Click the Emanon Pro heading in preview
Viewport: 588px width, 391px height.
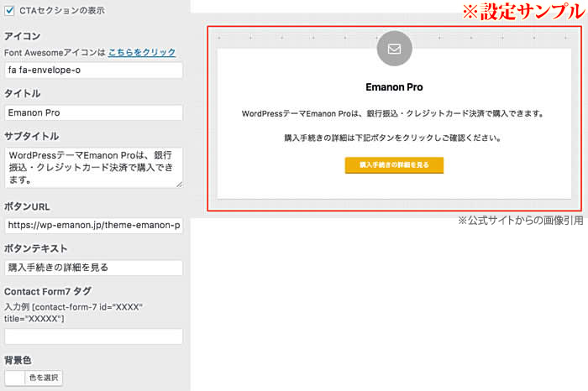(394, 87)
